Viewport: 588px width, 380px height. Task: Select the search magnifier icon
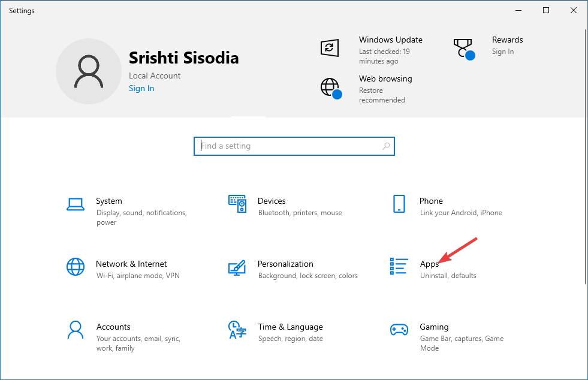coord(386,146)
